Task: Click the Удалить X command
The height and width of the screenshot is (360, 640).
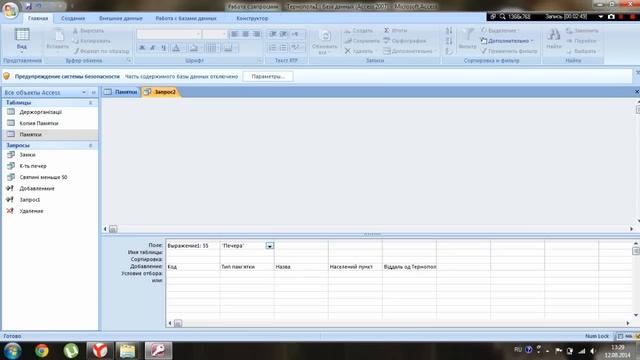Action: coord(358,51)
